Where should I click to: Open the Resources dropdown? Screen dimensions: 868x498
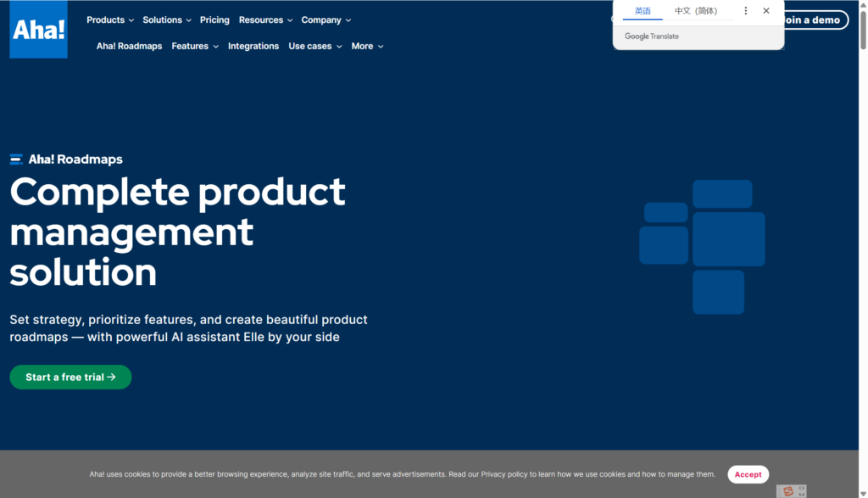[x=265, y=20]
